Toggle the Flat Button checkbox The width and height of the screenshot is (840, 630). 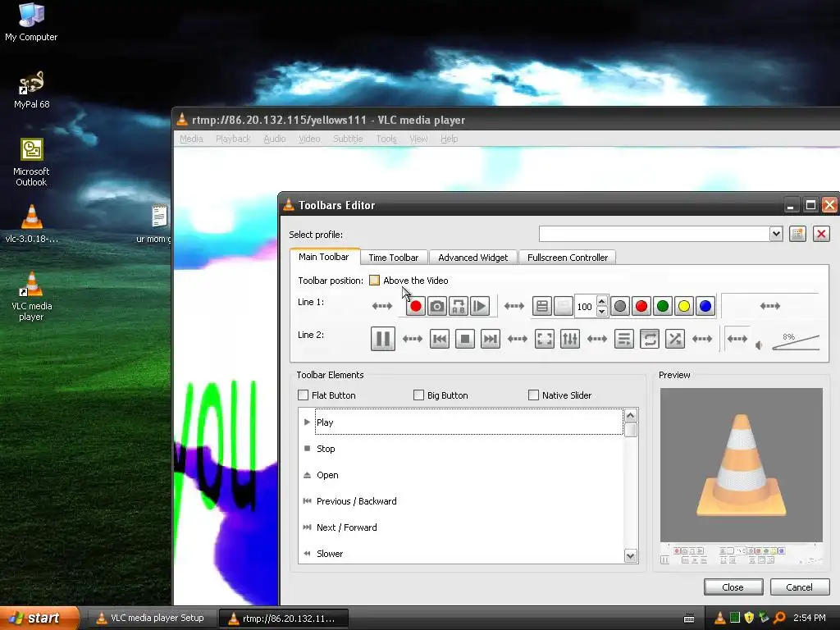pyautogui.click(x=304, y=395)
